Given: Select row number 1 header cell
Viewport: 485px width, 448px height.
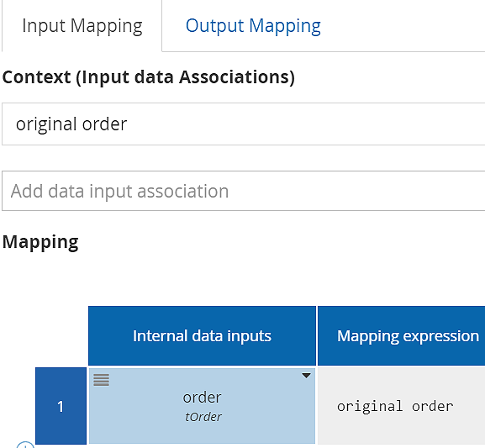Looking at the screenshot, I should click(x=61, y=406).
